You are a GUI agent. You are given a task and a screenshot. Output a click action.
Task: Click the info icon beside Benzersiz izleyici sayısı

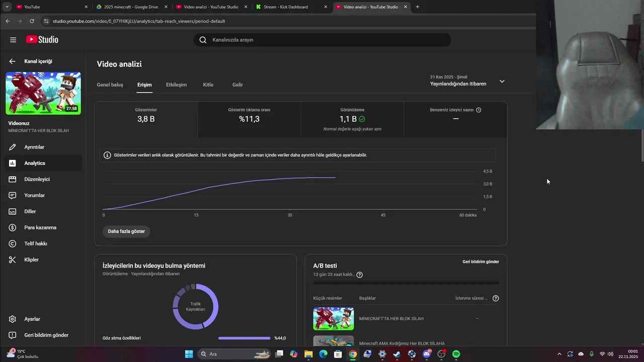pos(478,110)
